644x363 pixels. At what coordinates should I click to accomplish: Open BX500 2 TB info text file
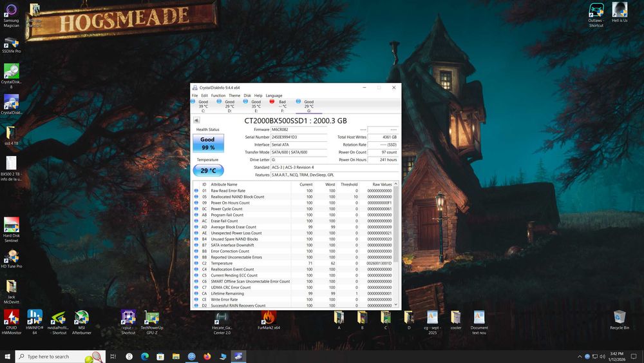[x=11, y=168]
